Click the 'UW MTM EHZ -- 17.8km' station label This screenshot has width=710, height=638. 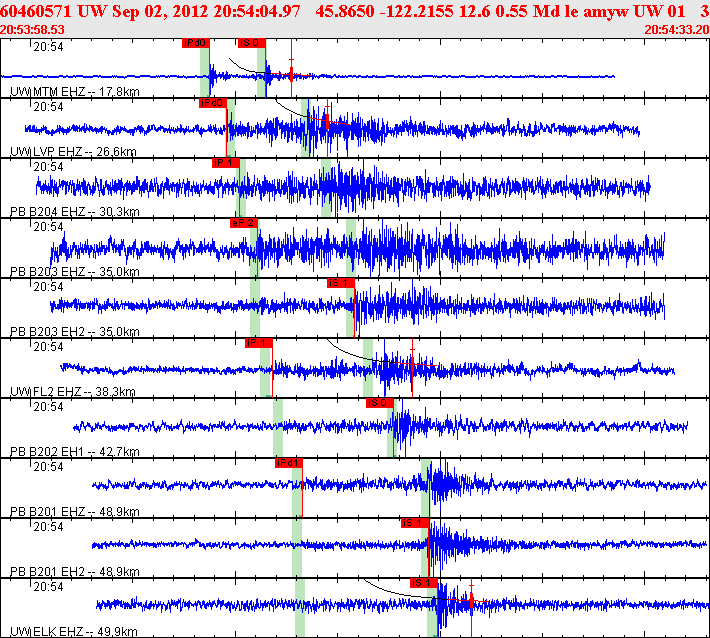[x=75, y=92]
